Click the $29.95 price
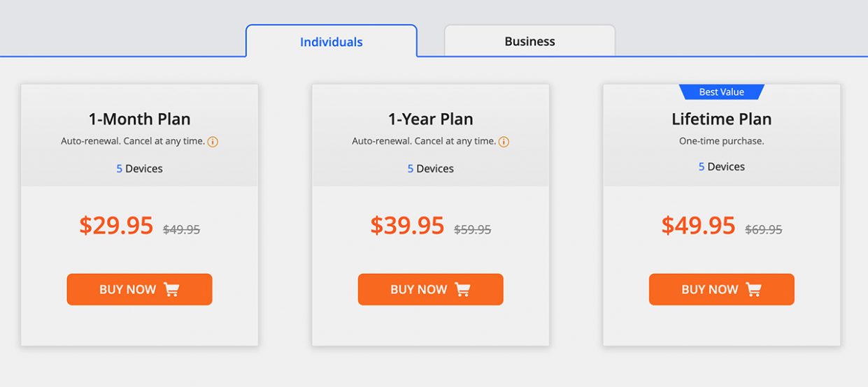 [x=116, y=226]
